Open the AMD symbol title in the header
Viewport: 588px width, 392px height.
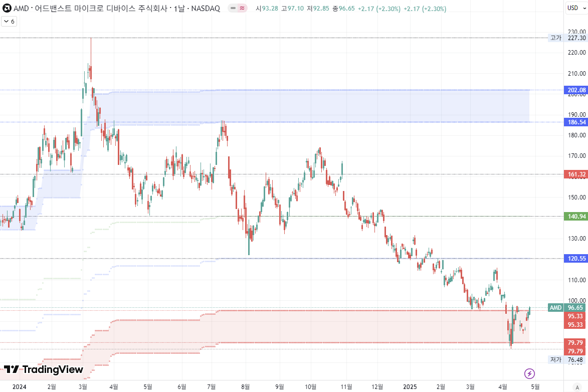tap(117, 8)
